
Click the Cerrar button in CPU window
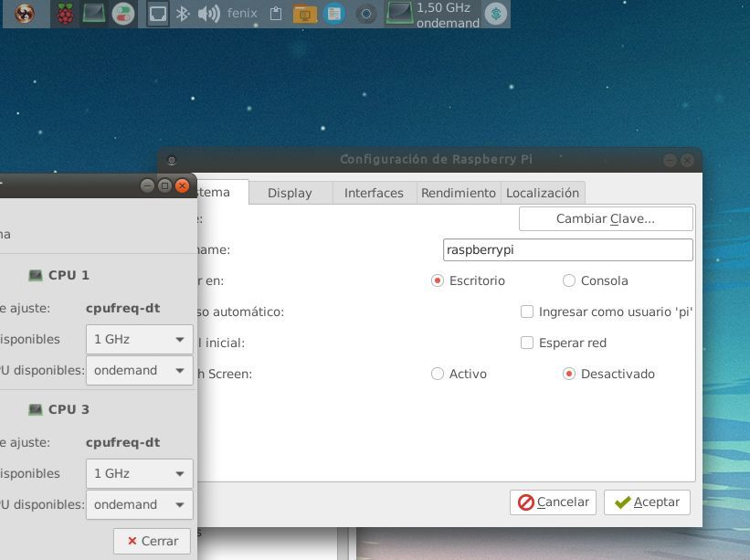click(153, 542)
